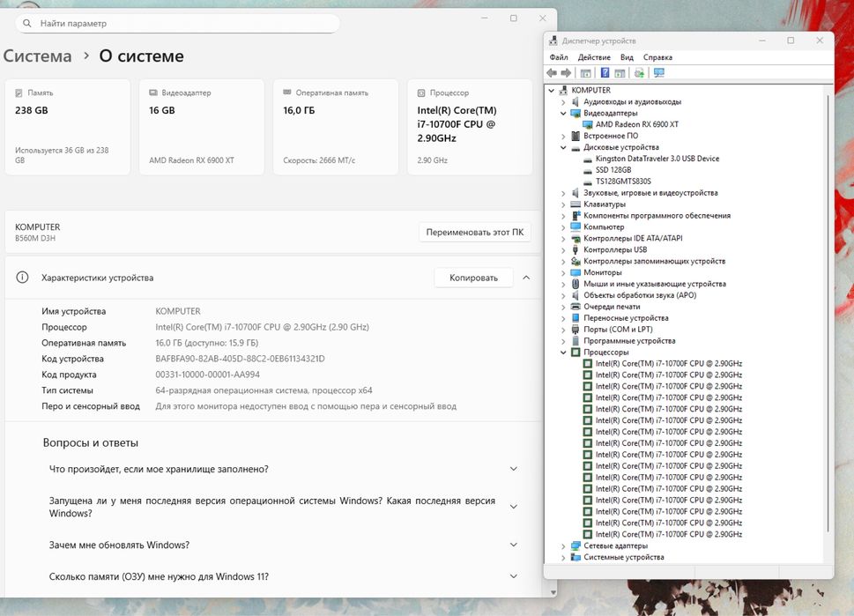Expand 'Зачем мне обновлять Windows?' question
The height and width of the screenshot is (616, 854).
pos(513,545)
